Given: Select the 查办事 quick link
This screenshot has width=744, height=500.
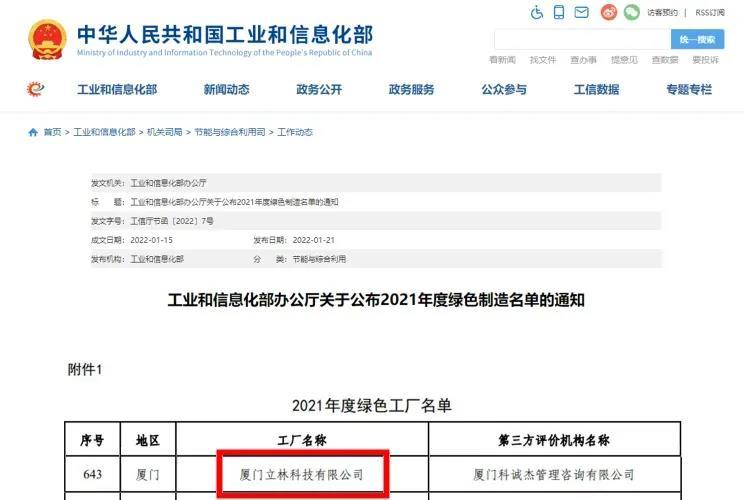Looking at the screenshot, I should [x=584, y=60].
